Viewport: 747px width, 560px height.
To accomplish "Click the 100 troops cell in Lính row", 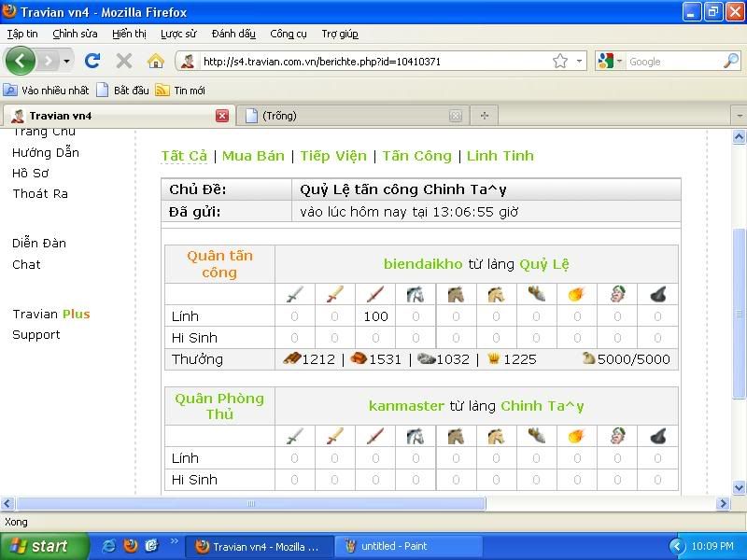I will pyautogui.click(x=375, y=316).
